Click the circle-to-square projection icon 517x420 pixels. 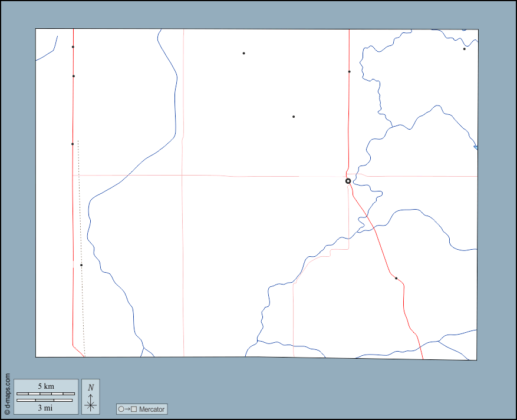pyautogui.click(x=127, y=409)
